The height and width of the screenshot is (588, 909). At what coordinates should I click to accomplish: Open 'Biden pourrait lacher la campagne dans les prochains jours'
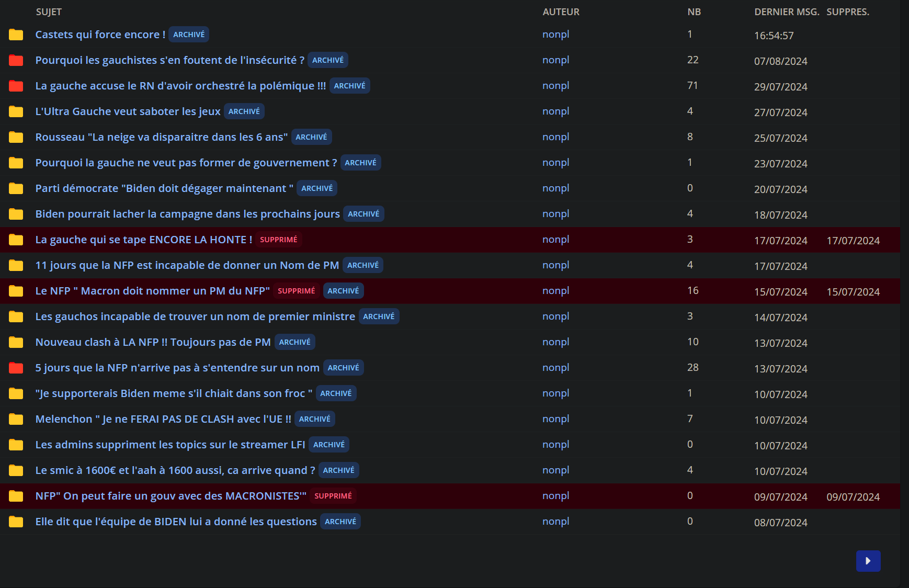(187, 214)
